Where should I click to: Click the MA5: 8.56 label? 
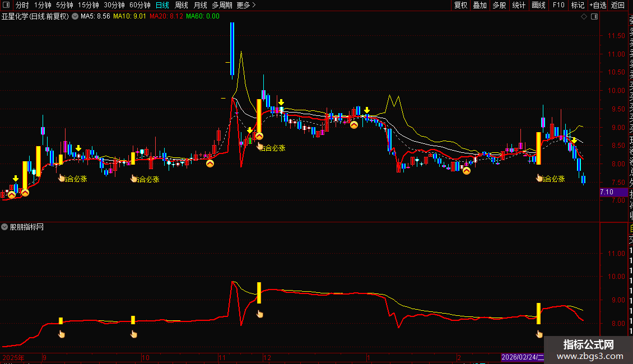95,17
